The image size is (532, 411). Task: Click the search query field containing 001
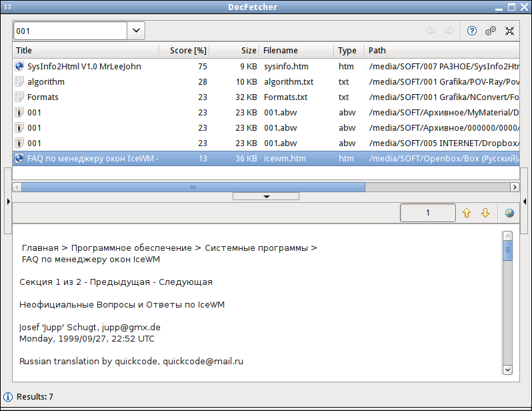tap(70, 31)
